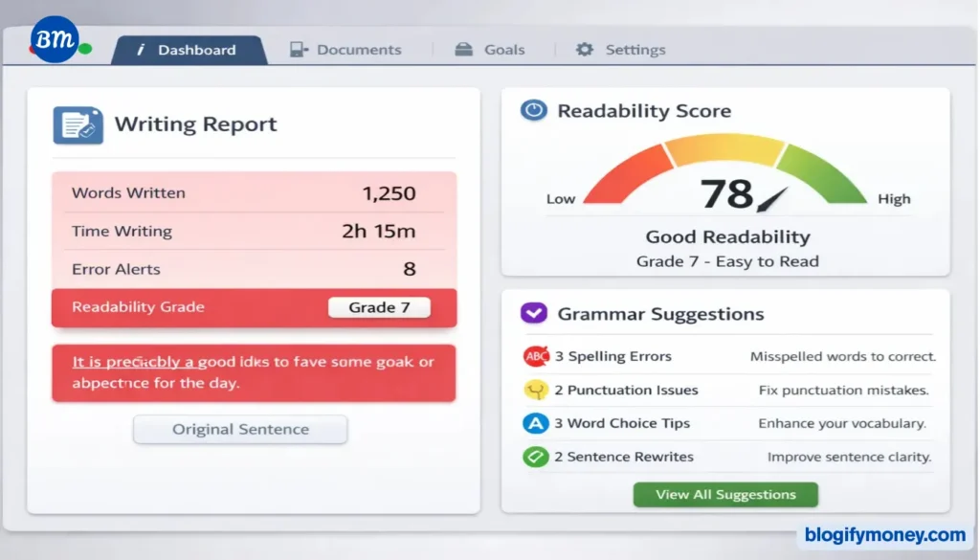The width and height of the screenshot is (980, 560).
Task: Click the 'Error Alerts' label
Action: pos(116,269)
